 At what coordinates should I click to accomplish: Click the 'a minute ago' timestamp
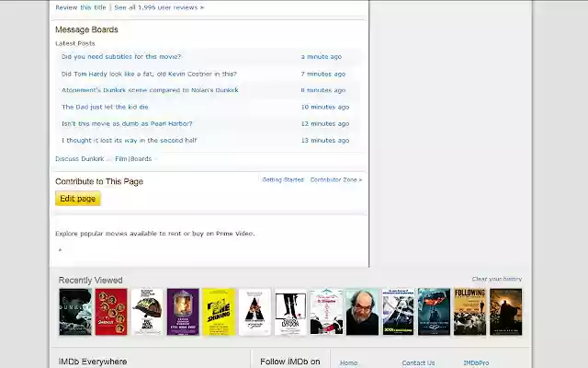click(322, 57)
